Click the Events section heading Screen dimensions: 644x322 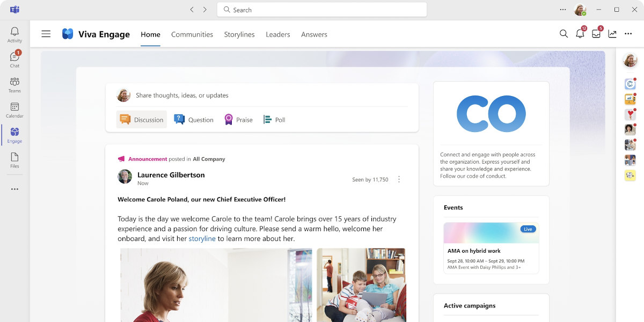pos(453,207)
